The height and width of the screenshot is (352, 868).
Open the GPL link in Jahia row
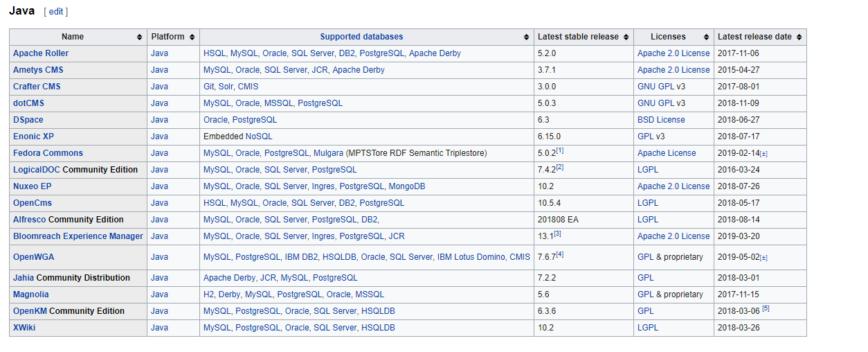(x=646, y=278)
